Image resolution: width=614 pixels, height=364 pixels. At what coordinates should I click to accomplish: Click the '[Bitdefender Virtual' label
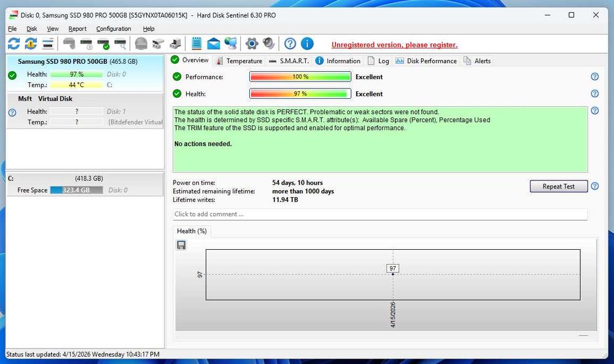pos(135,122)
